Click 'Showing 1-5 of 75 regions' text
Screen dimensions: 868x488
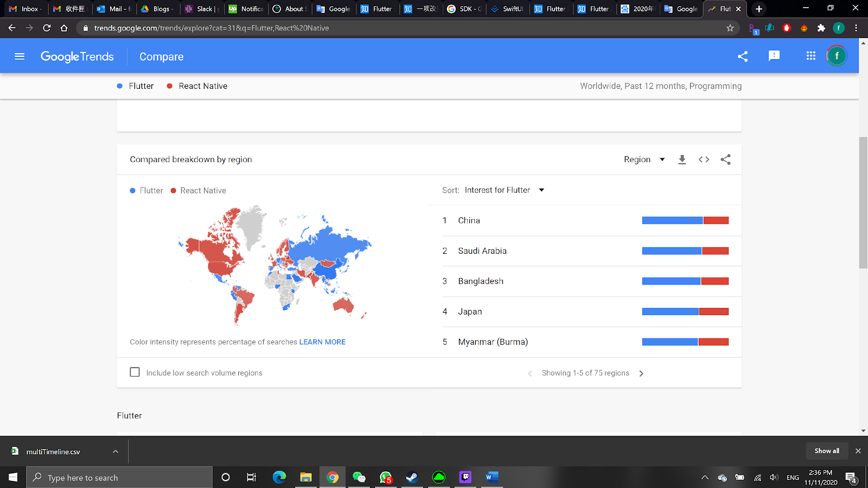(x=585, y=373)
